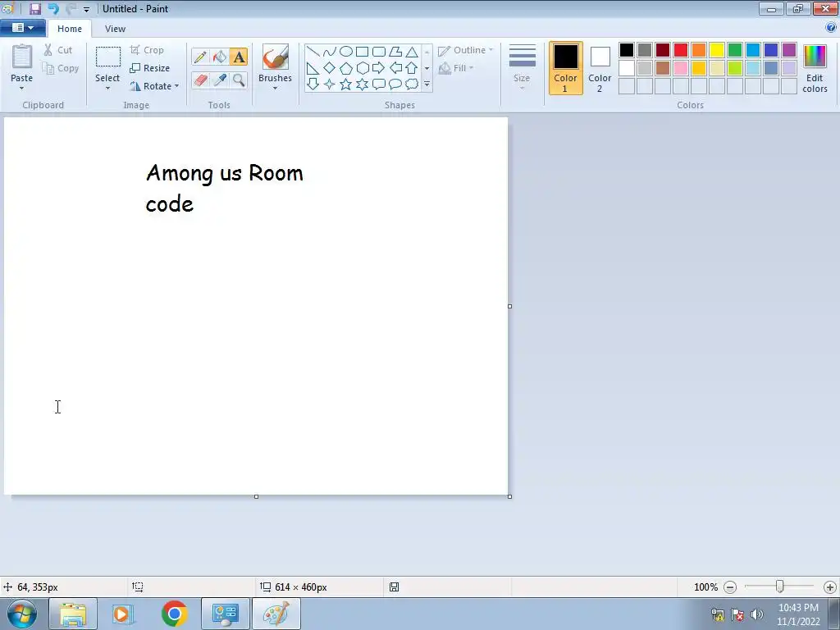
Task: Pick the green color swatch
Action: click(735, 50)
